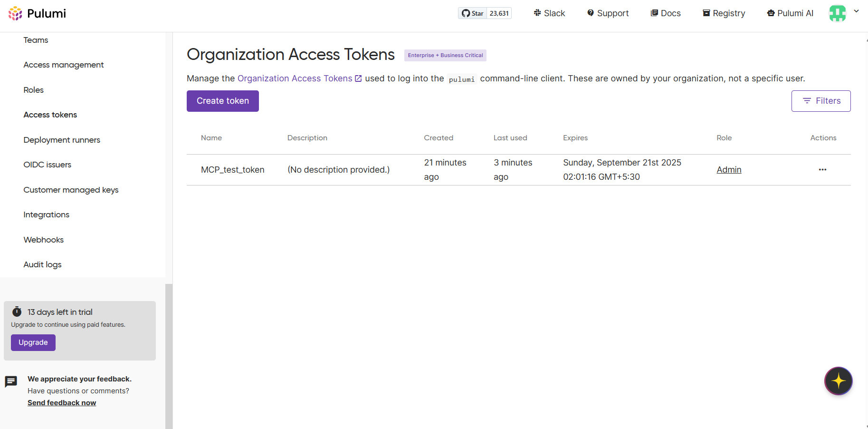
Task: Click Send feedback now link
Action: (62, 403)
